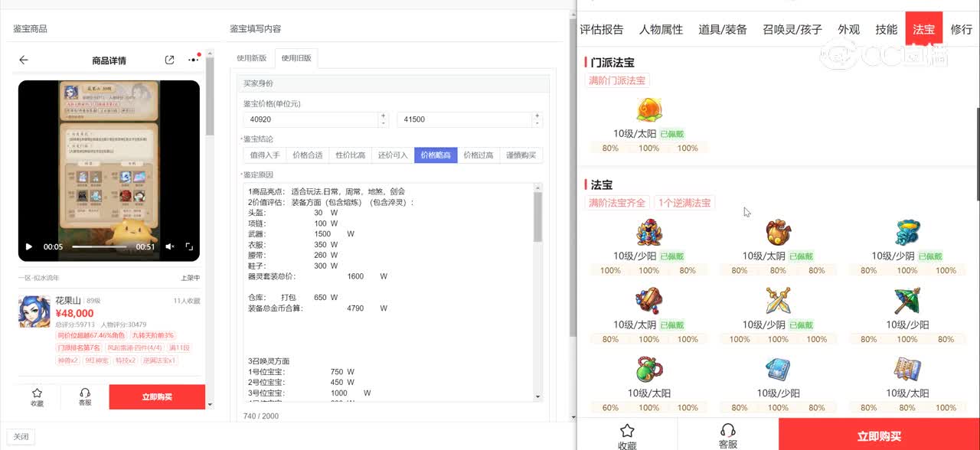
Task: Decrease the 40920 price with minus stepper
Action: pyautogui.click(x=384, y=123)
